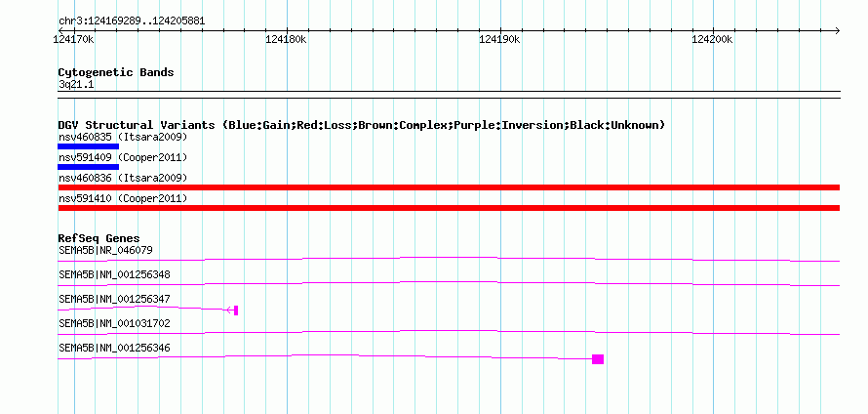Click the 124170k ruler tick label

(73, 39)
